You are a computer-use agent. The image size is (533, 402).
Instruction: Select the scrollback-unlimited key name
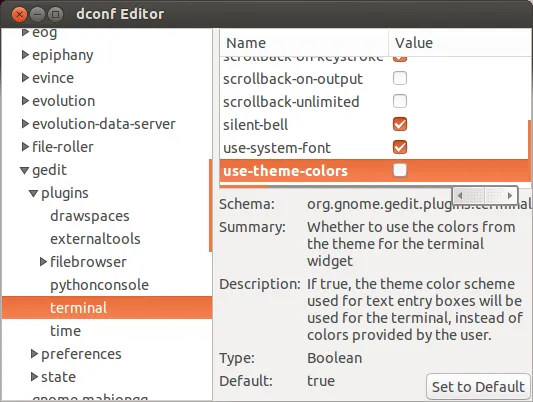[x=291, y=102]
